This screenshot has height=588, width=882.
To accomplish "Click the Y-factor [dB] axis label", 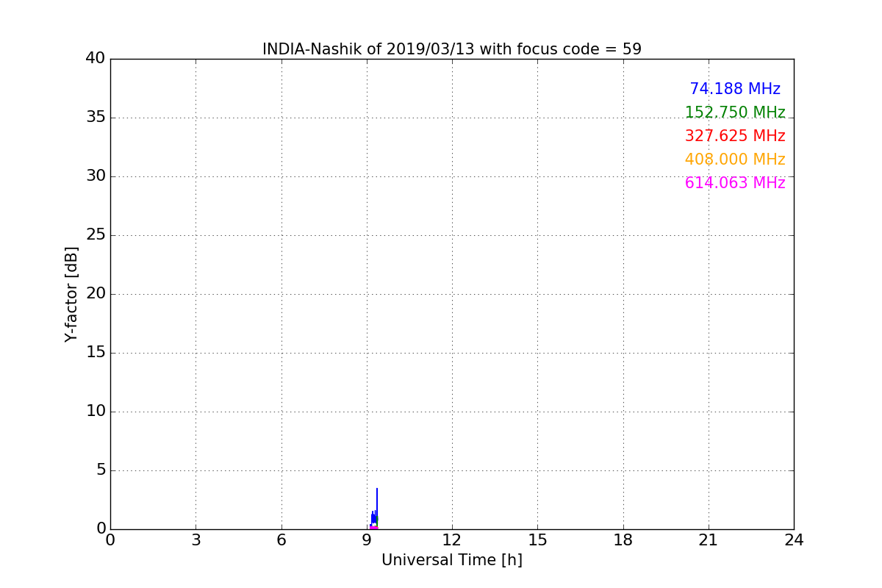I will (x=71, y=294).
